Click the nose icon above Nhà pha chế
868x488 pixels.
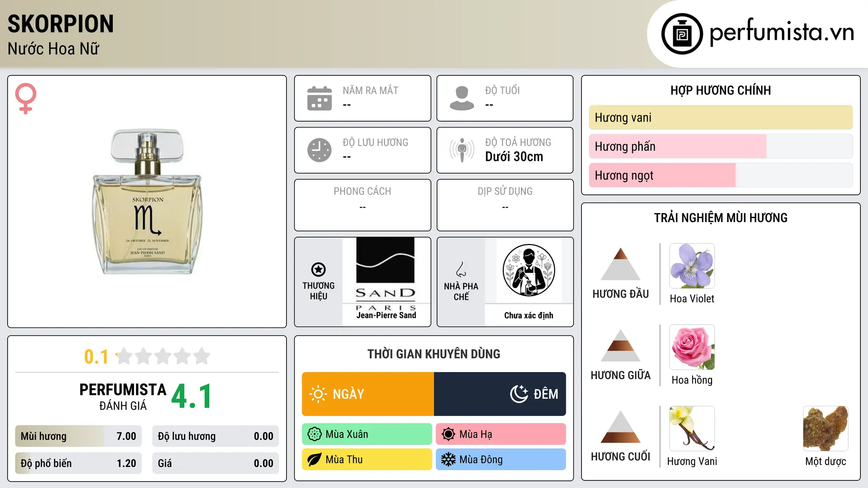[x=461, y=269]
